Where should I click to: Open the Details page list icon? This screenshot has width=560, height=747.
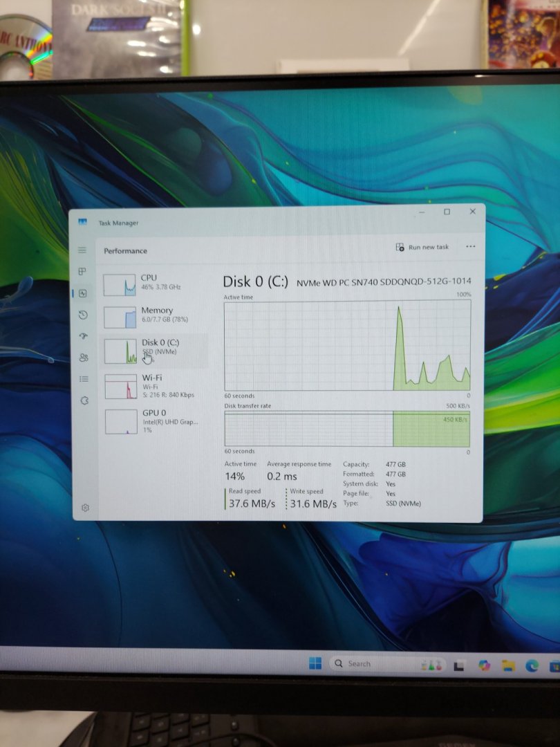pos(84,379)
